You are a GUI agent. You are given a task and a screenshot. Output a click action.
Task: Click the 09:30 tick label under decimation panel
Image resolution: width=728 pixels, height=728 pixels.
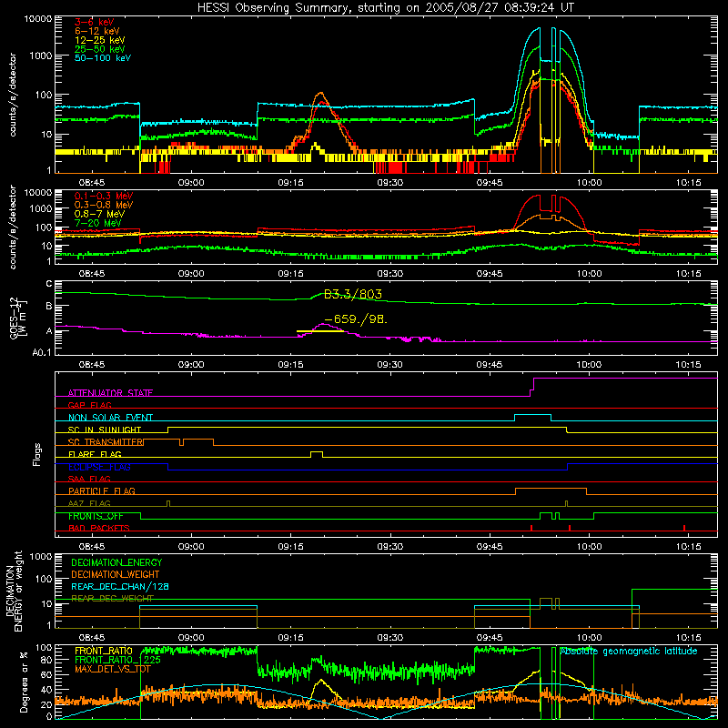coord(390,638)
